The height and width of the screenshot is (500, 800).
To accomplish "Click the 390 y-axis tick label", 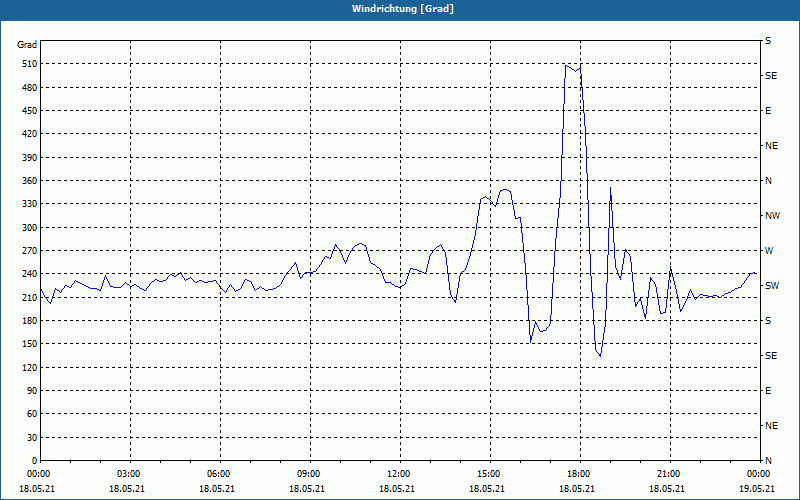I will pos(30,157).
